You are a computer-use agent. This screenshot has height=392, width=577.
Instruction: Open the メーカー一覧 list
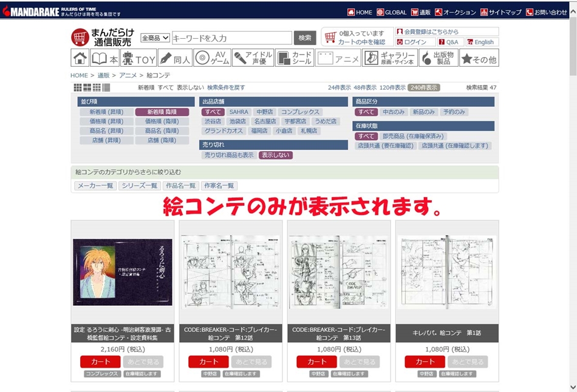[95, 186]
